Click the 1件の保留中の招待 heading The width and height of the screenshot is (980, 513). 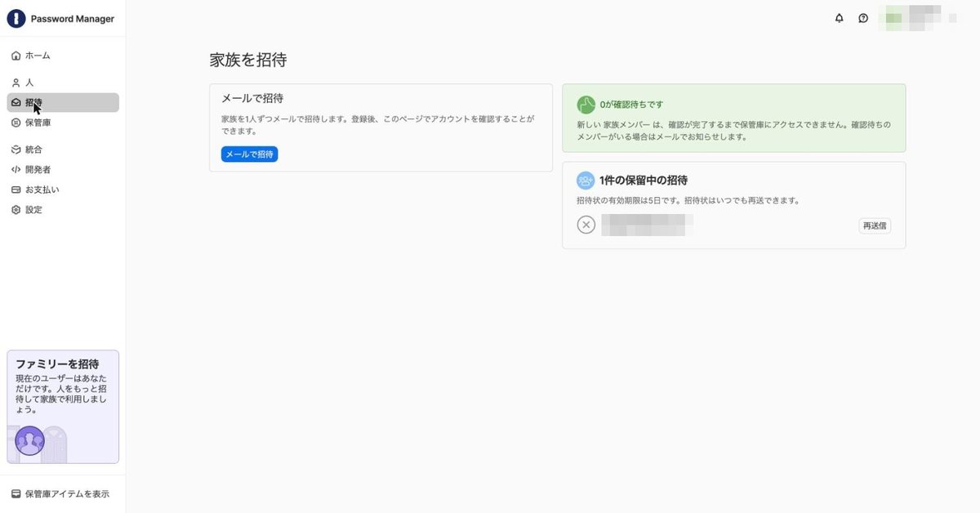pos(644,181)
